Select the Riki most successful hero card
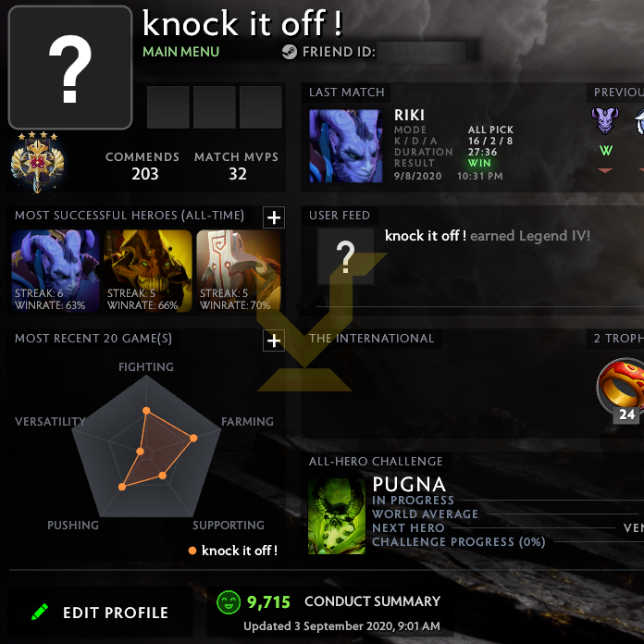Viewport: 644px width, 644px height. pyautogui.click(x=56, y=271)
